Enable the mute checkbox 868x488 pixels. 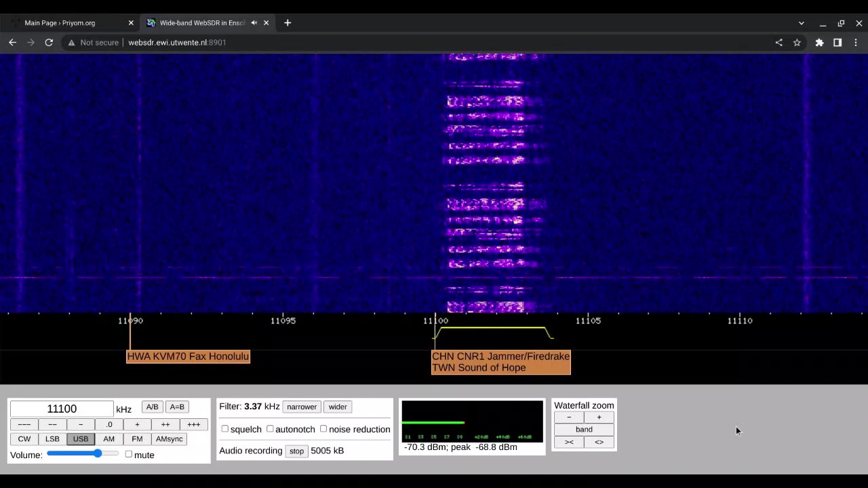(x=128, y=454)
